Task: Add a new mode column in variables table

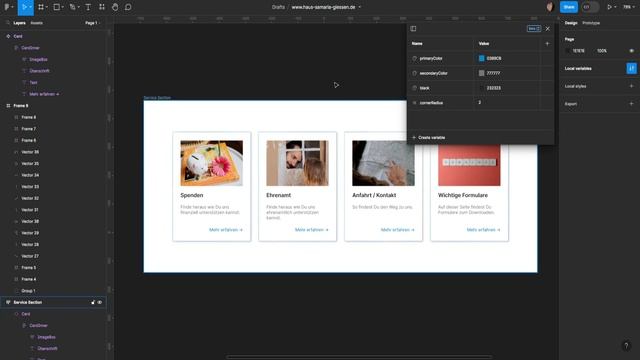Action: click(x=547, y=44)
